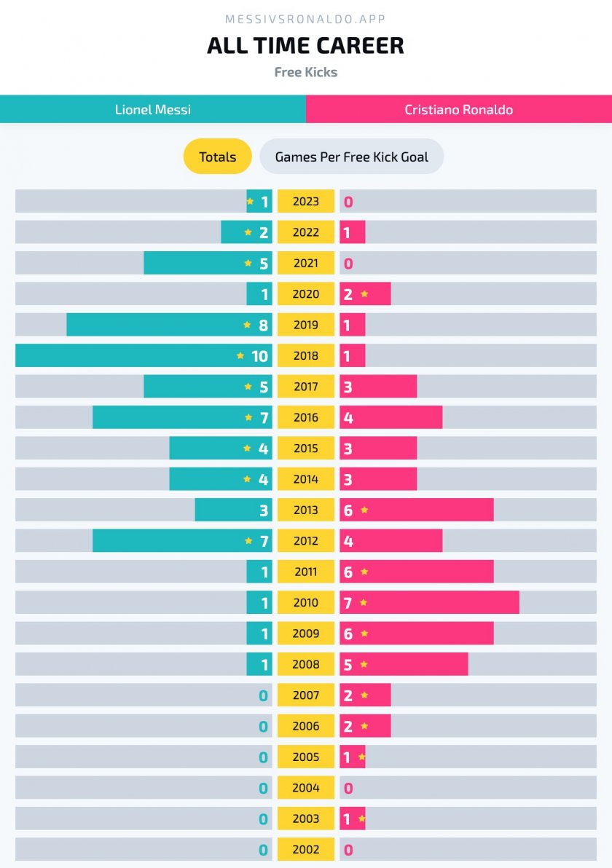Select the 2018 year label
612x868 pixels.
point(306,356)
